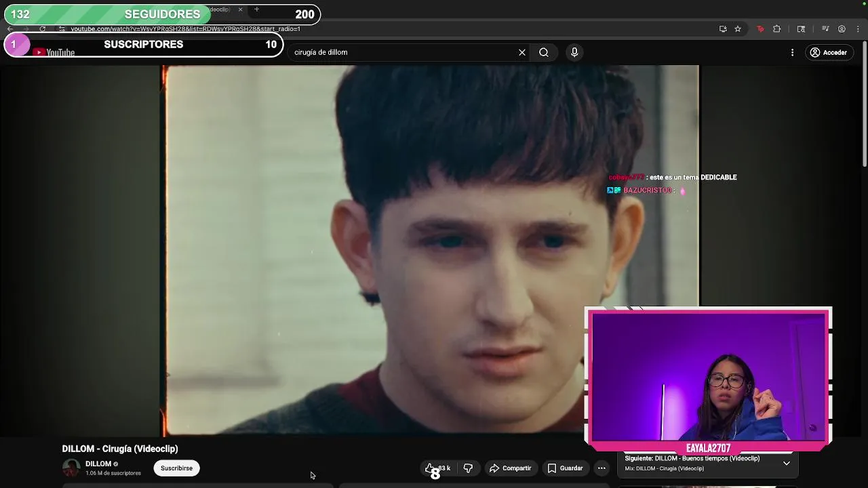Like the video with thumbs up

coord(438,468)
